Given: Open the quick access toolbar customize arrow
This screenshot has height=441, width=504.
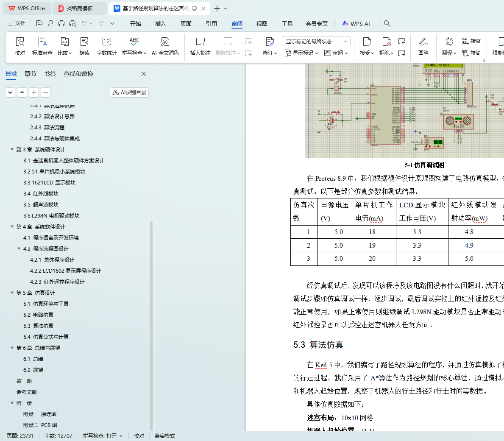Looking at the screenshot, I should [x=112, y=23].
